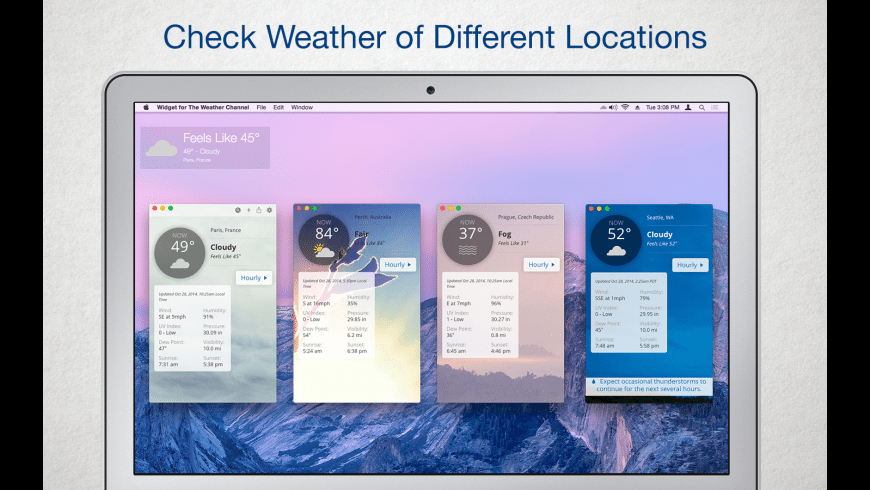Click the fog waves icon in Prague 37° circle
This screenshot has width=870, height=490.
point(468,251)
